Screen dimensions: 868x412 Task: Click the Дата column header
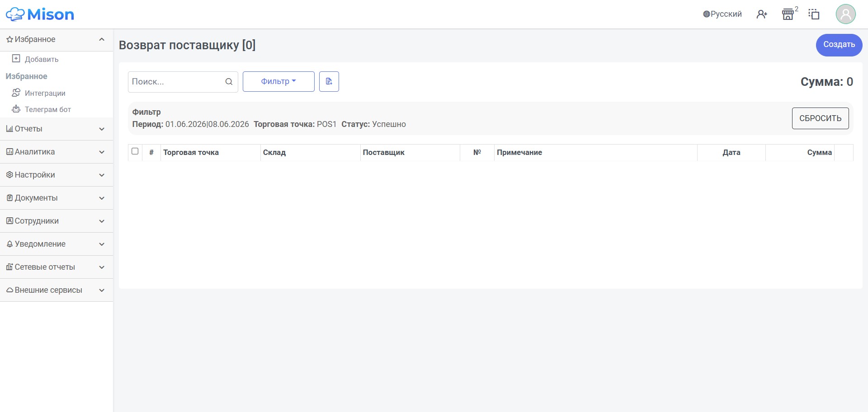[x=731, y=153]
